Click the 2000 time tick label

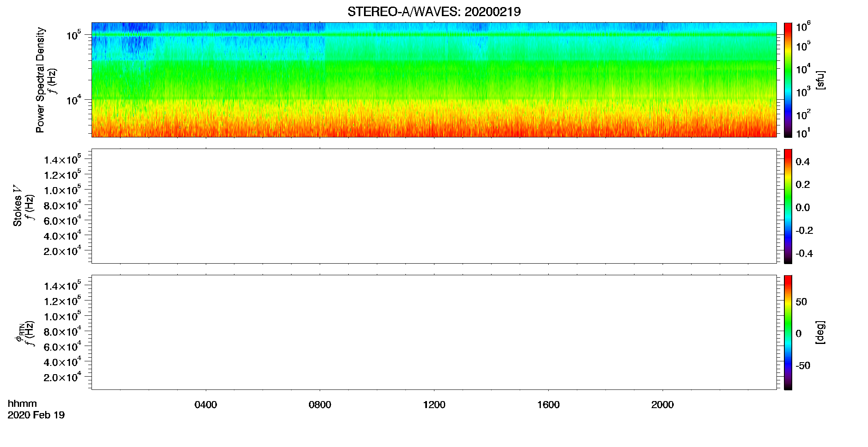click(663, 405)
